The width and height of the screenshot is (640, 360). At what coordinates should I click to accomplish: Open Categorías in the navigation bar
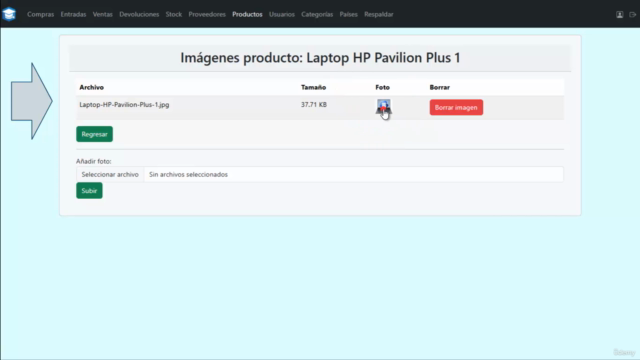317,14
